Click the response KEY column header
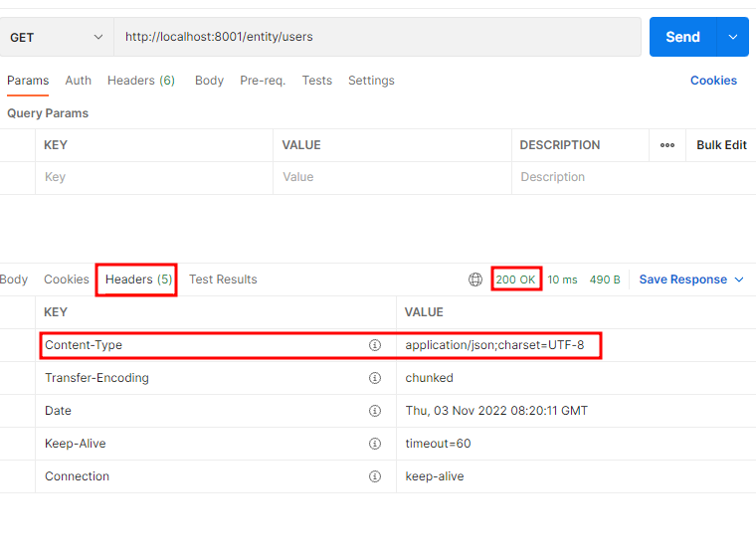756x559 pixels. click(56, 312)
